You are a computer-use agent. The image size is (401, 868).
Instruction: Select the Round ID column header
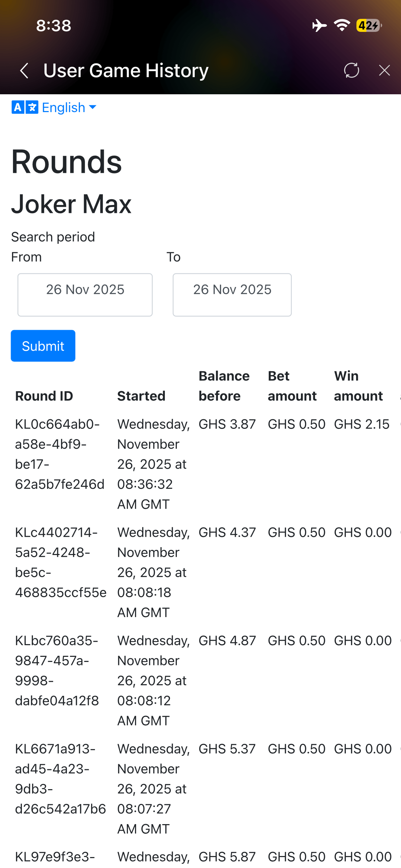point(44,396)
